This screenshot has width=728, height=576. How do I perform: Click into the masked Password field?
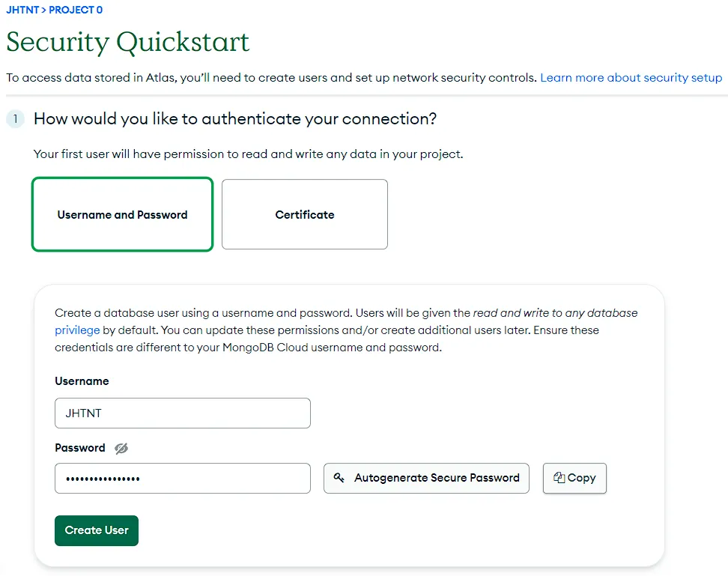183,479
